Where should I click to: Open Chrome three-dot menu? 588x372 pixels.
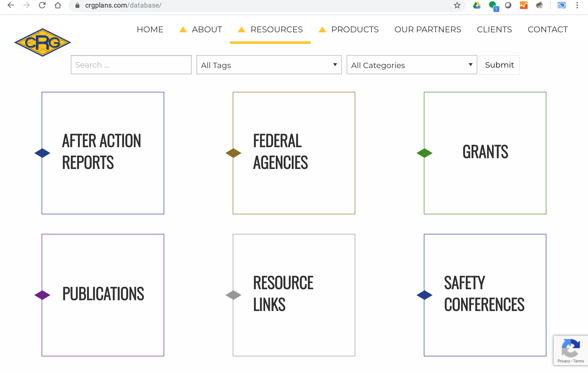click(577, 5)
